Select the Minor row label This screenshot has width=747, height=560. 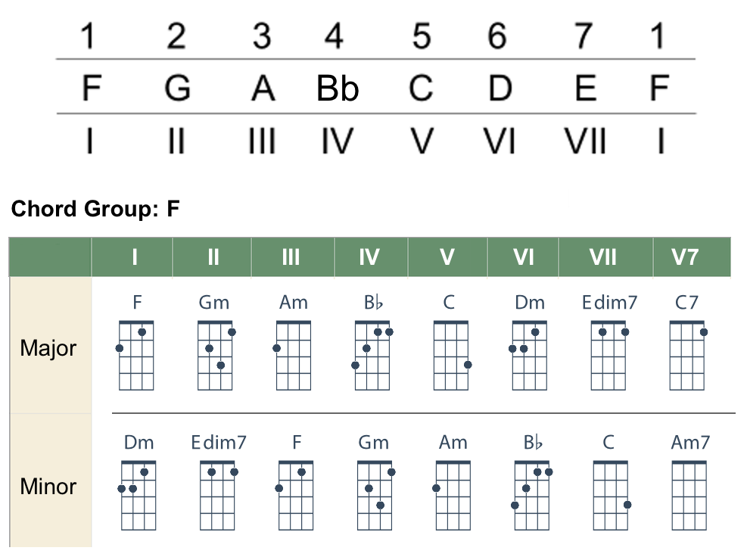coord(48,487)
